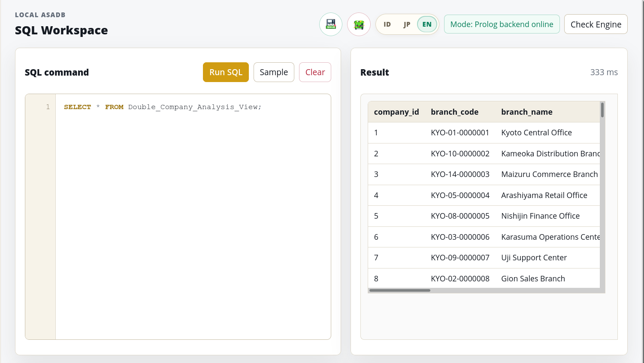Click Kameoka Distribution Branch cell
The image size is (644, 363).
pyautogui.click(x=547, y=154)
